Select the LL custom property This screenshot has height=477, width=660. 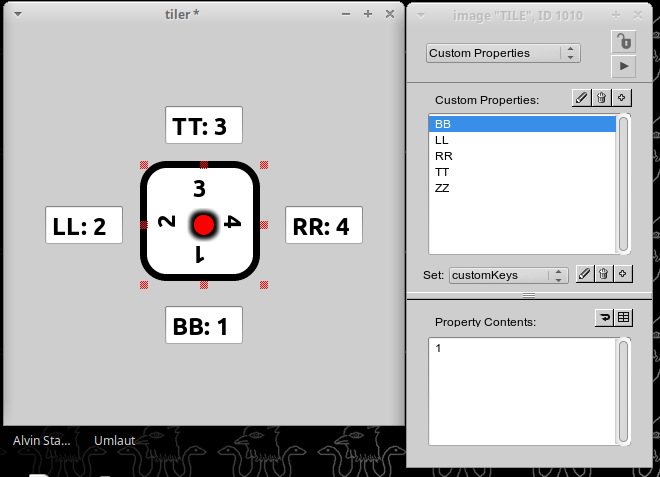pyautogui.click(x=442, y=140)
